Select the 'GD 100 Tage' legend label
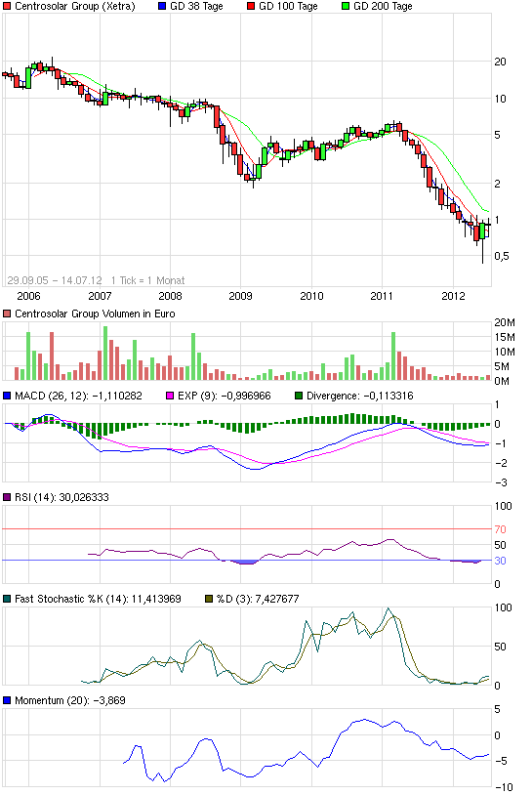This screenshot has height=795, width=532. pos(288,6)
